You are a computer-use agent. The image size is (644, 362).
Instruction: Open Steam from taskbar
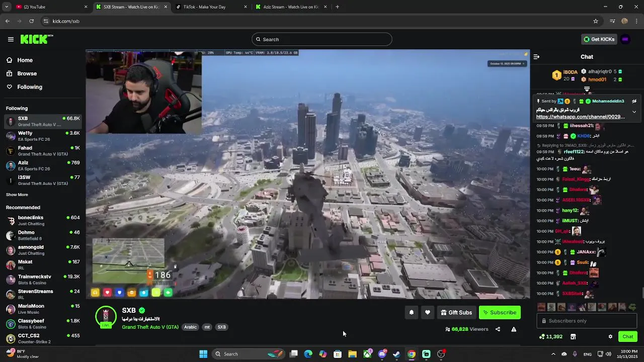pyautogui.click(x=396, y=354)
